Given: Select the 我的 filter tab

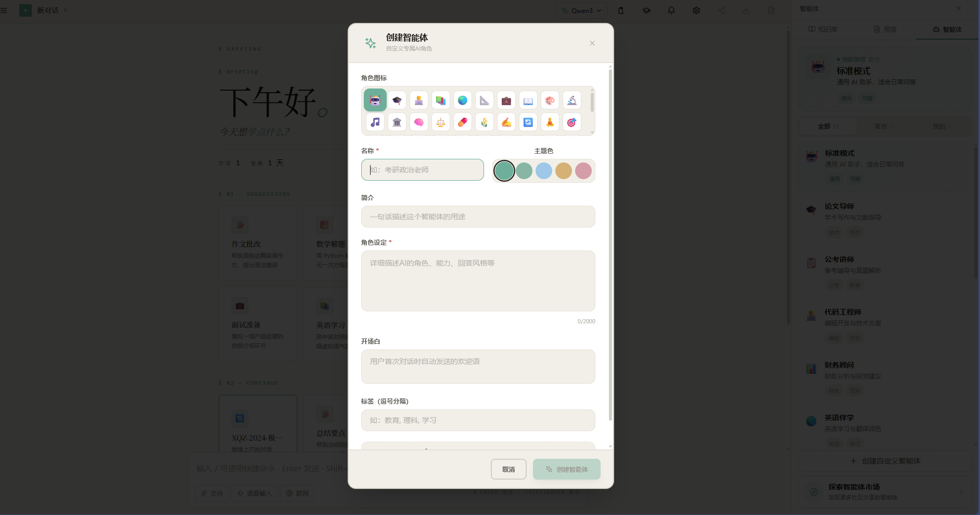Looking at the screenshot, I should point(942,127).
